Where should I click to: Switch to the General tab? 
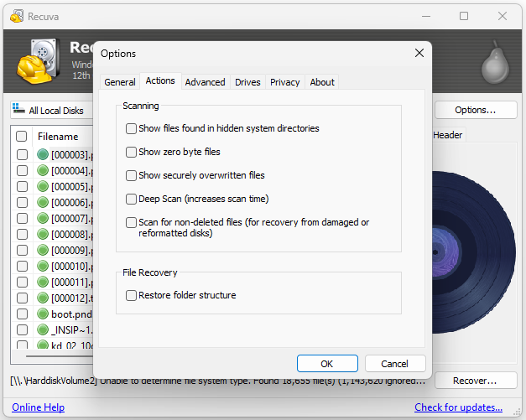120,82
